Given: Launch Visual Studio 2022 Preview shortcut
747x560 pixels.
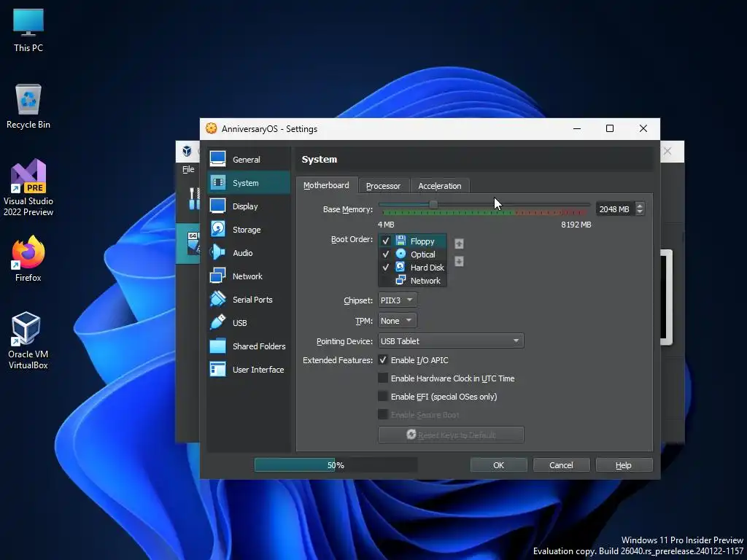Looking at the screenshot, I should (x=28, y=187).
